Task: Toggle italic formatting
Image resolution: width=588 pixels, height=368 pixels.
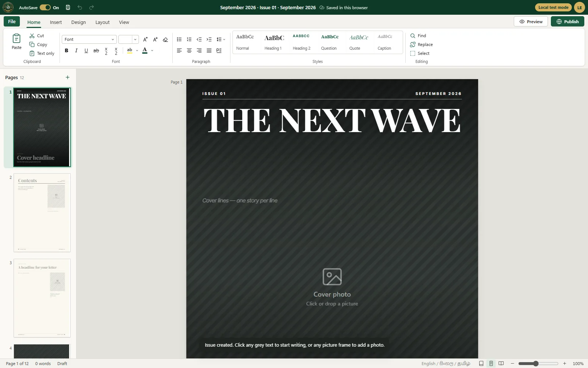Action: pyautogui.click(x=76, y=50)
